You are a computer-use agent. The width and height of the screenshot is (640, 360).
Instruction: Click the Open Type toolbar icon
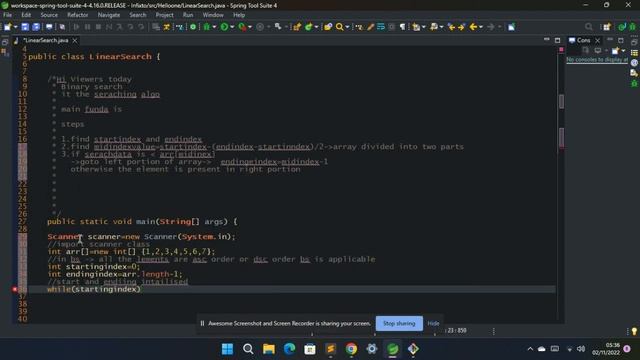328,27
